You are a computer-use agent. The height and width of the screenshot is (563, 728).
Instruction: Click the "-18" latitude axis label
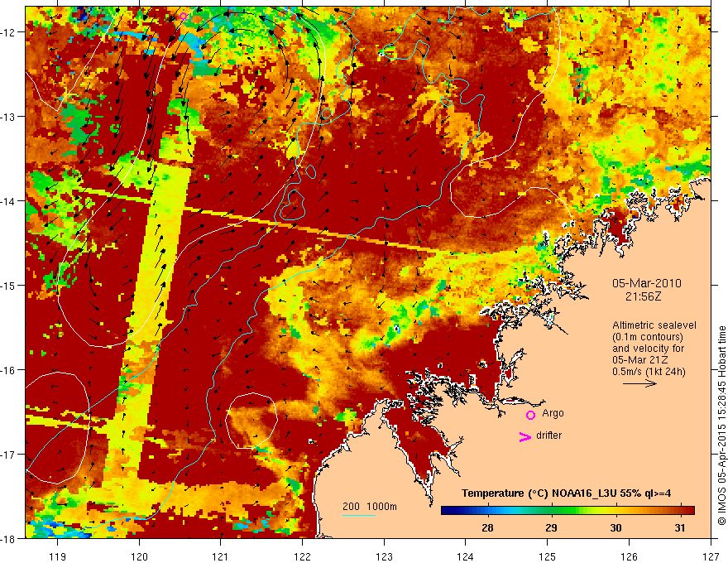coord(8,538)
